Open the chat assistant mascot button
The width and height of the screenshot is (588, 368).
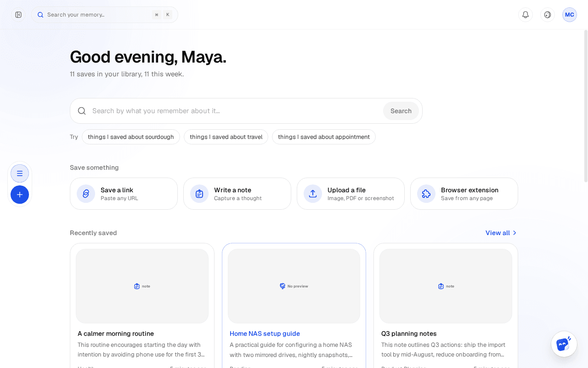click(x=564, y=344)
